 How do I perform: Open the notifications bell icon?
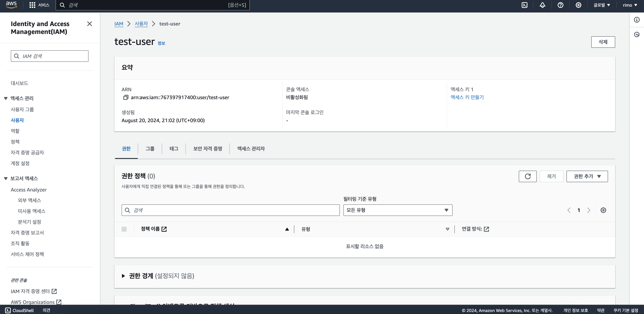click(543, 5)
